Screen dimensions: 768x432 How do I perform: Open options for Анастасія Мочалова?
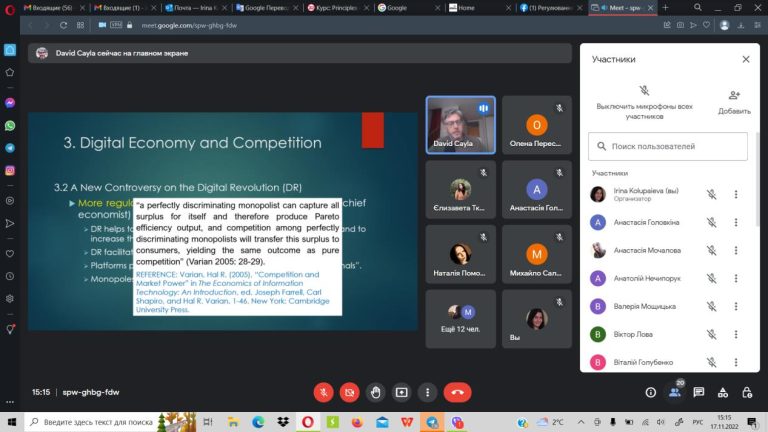pos(736,250)
